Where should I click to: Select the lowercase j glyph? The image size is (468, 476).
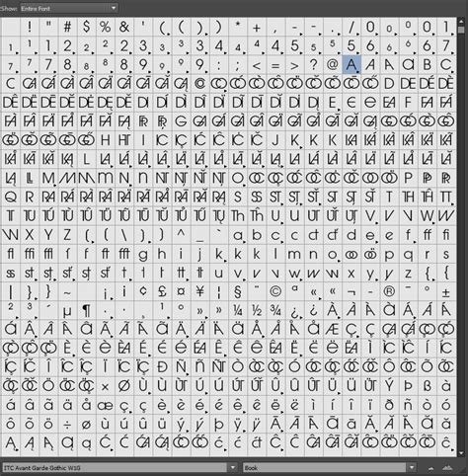pyautogui.click(x=200, y=254)
